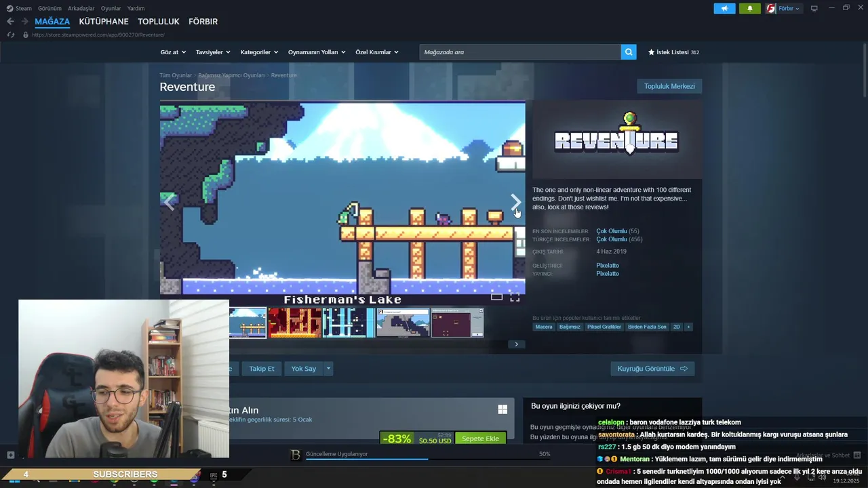Open the Förbir profile avatar
Viewport: 868px width, 488px height.
(771, 8)
